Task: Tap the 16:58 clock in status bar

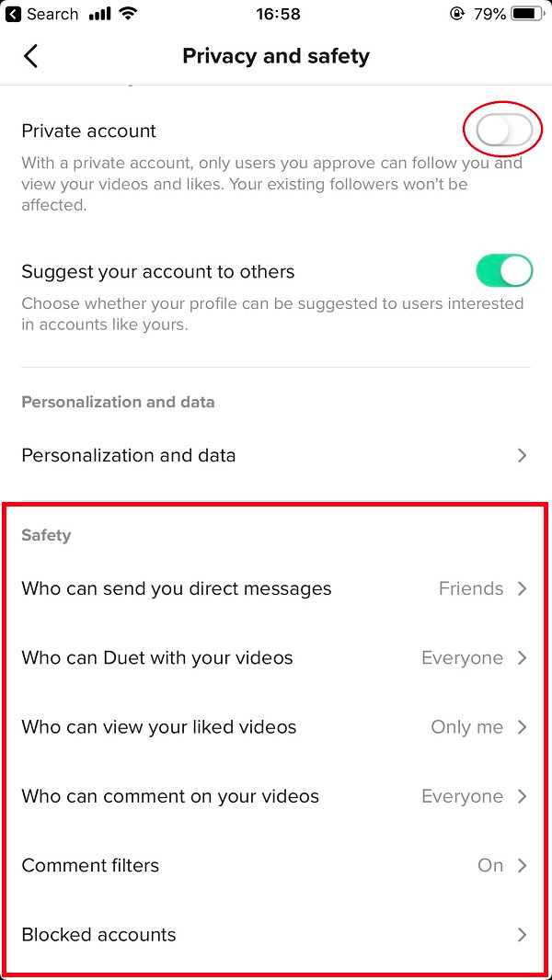Action: (278, 14)
